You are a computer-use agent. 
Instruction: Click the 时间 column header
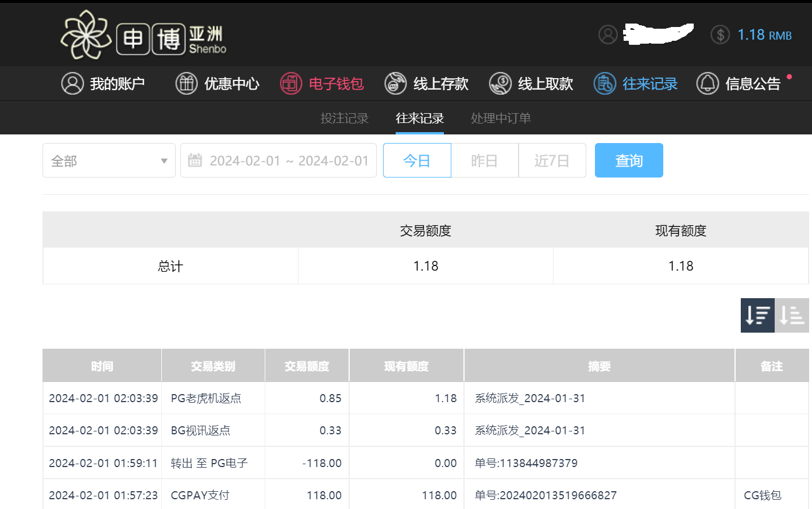tap(102, 366)
